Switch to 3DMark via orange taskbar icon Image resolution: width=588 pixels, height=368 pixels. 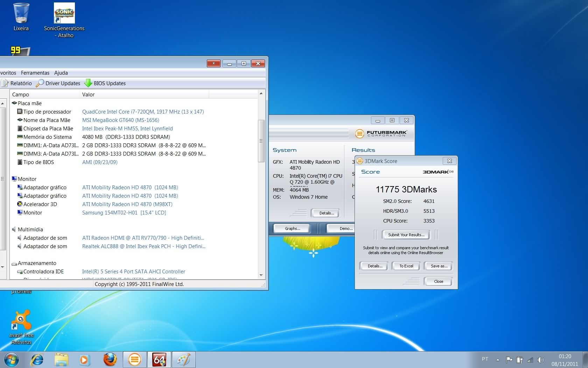pyautogui.click(x=134, y=360)
